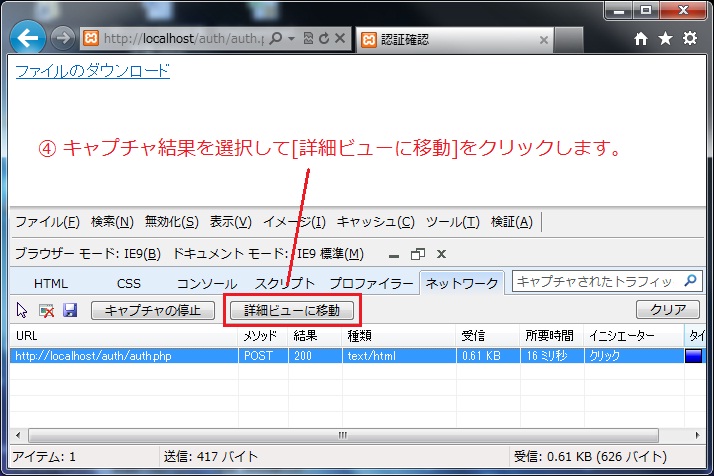Screen dimensions: 714x476
Task: Activate select element by click arrow
Action: 21,310
